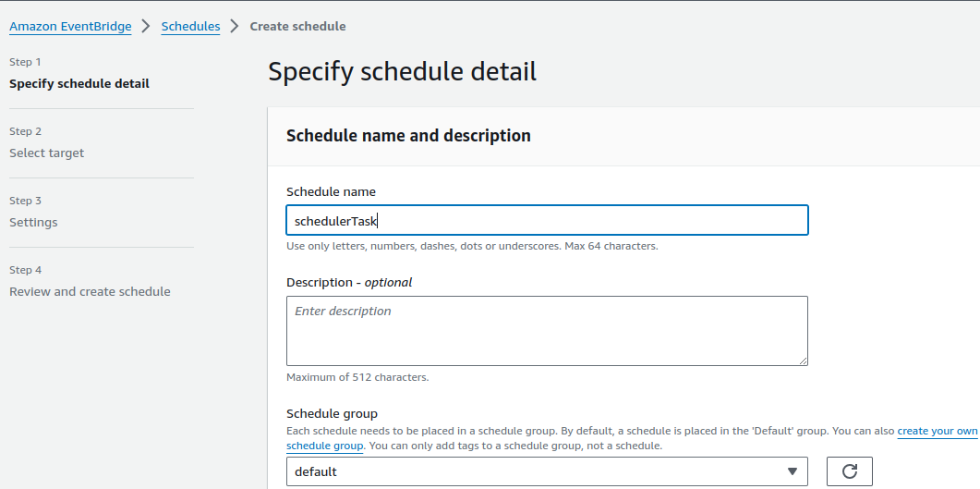The image size is (980, 489).
Task: Click the chevron before Create schedule breadcrumb
Action: (235, 26)
